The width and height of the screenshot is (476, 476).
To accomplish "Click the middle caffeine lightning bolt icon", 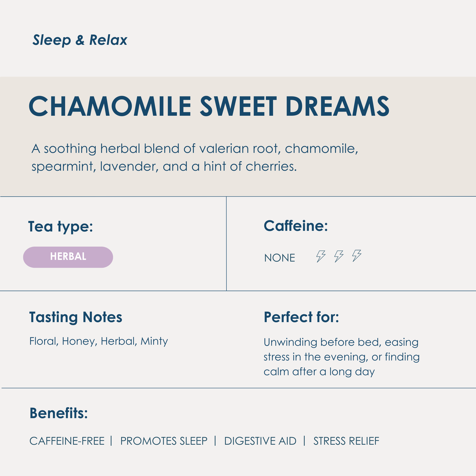I will 339,256.
